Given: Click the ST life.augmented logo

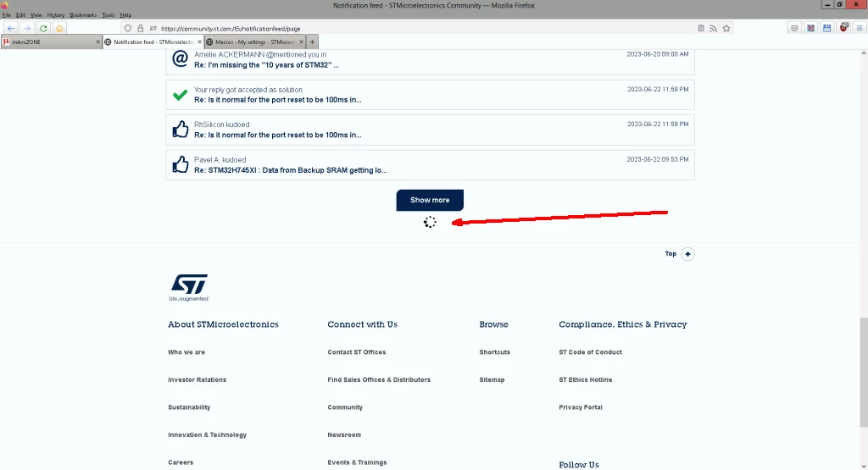Looking at the screenshot, I should (x=189, y=288).
